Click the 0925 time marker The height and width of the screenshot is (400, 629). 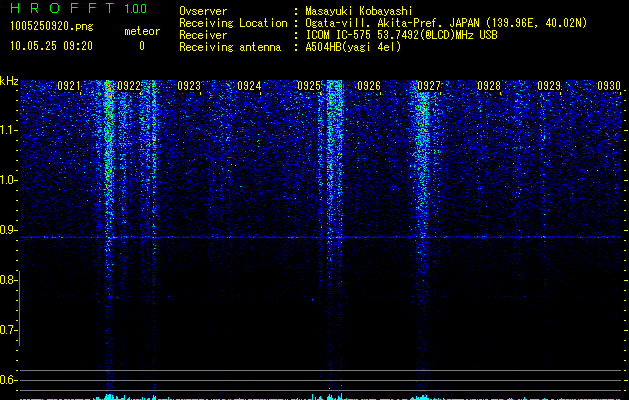[x=309, y=86]
